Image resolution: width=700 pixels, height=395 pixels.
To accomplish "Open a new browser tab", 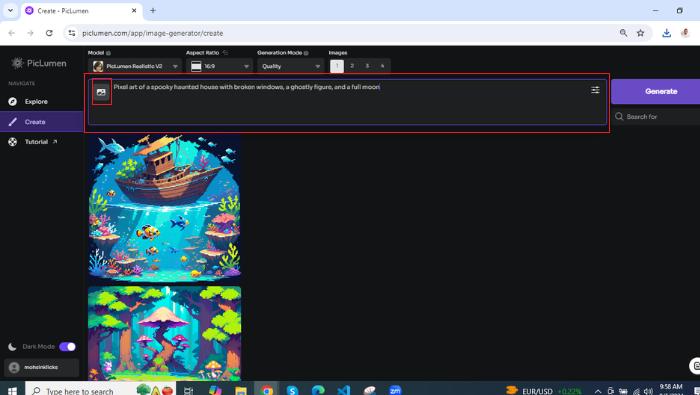I will pyautogui.click(x=153, y=10).
